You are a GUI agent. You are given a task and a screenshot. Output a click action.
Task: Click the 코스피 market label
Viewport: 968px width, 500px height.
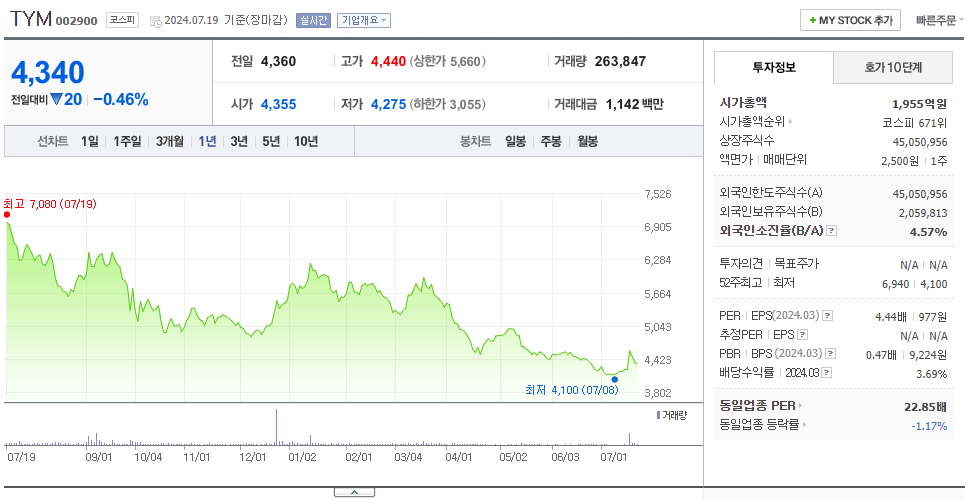click(x=122, y=20)
